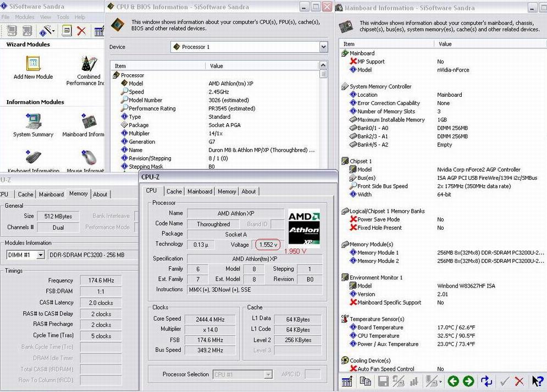Open the Processor Selection CPU #1 dropdown
The image size is (547, 392).
point(268,374)
